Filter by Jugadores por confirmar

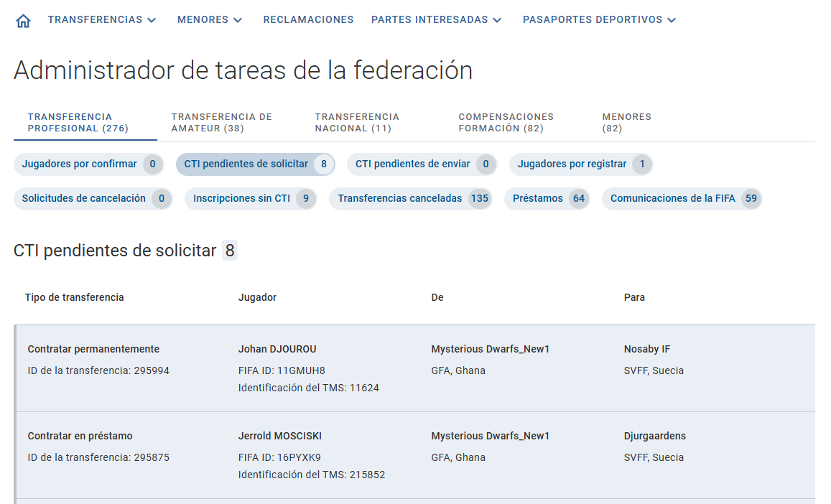(x=88, y=164)
